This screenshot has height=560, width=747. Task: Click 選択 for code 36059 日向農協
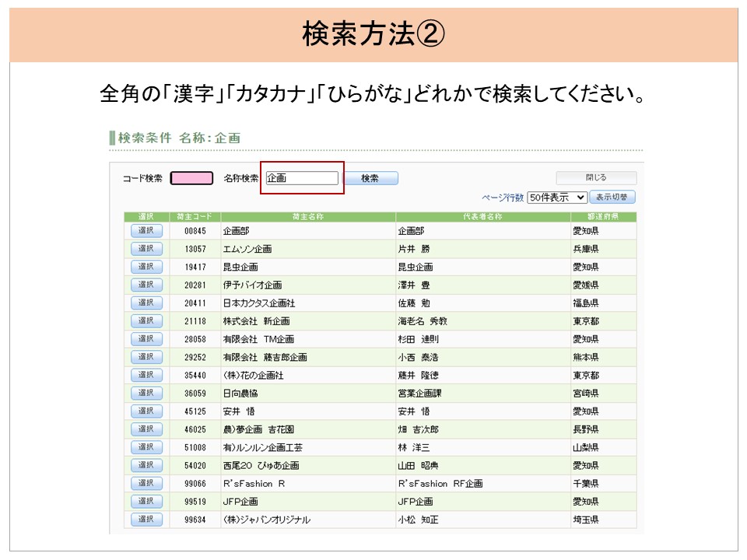146,393
